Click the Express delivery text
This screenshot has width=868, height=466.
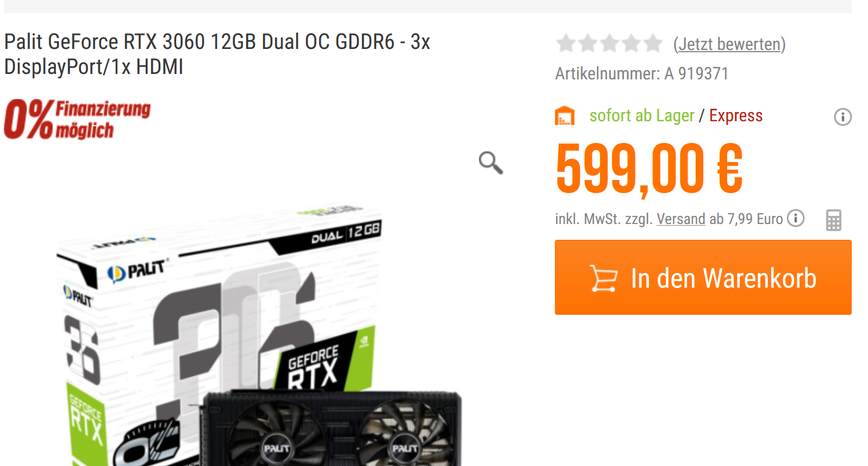736,115
